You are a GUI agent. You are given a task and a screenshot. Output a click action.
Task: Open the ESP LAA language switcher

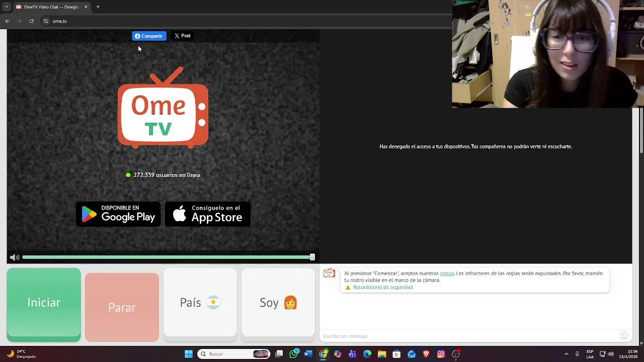590,354
